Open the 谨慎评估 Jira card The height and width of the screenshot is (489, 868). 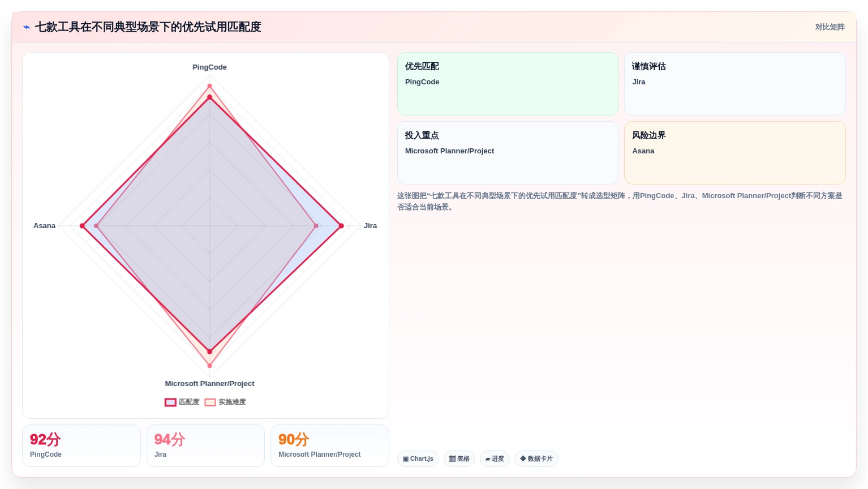(735, 84)
